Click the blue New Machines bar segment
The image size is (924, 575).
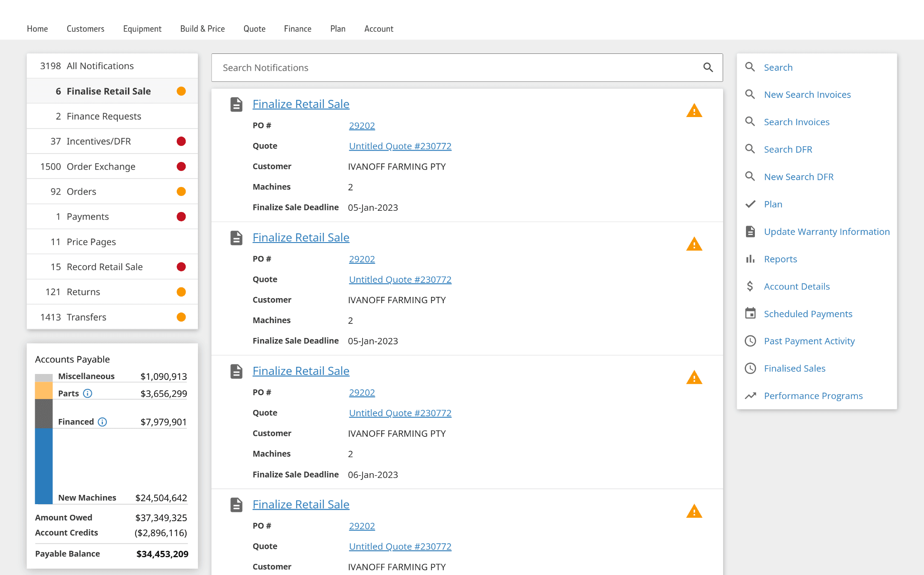point(44,466)
